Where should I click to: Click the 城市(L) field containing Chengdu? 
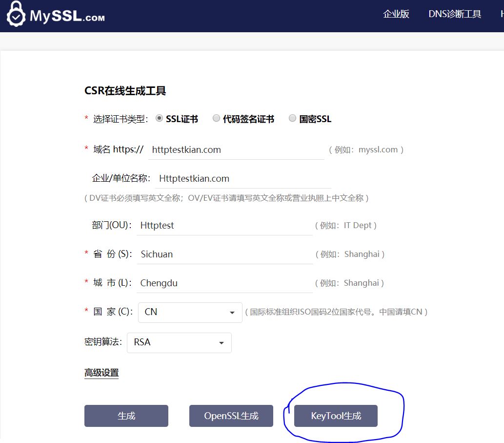(224, 283)
